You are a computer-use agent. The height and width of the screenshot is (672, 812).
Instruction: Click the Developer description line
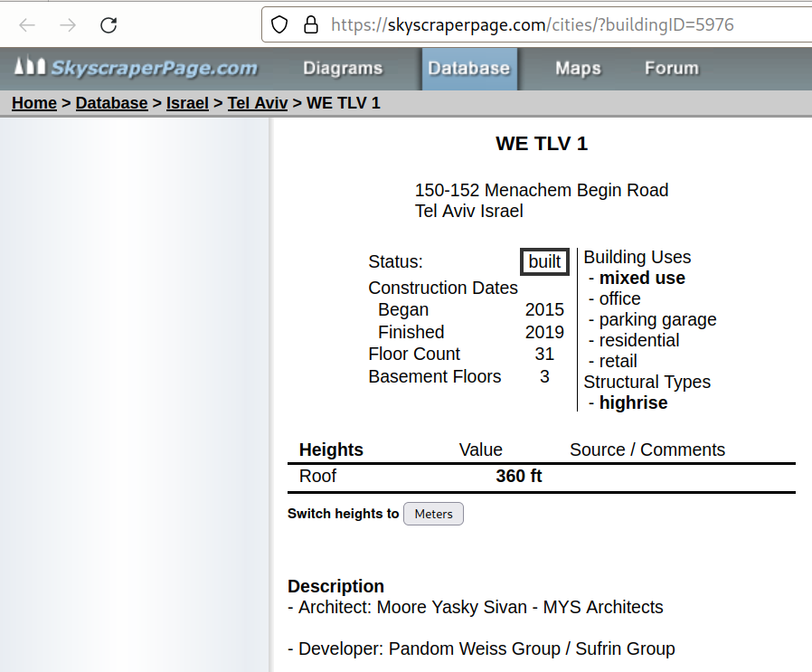pos(481,648)
